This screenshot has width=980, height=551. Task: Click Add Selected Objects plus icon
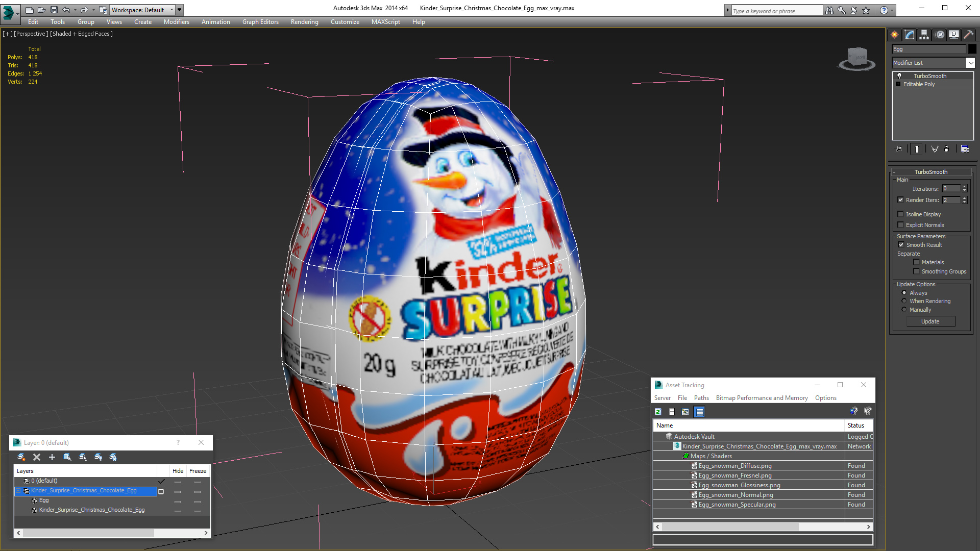pos(52,457)
